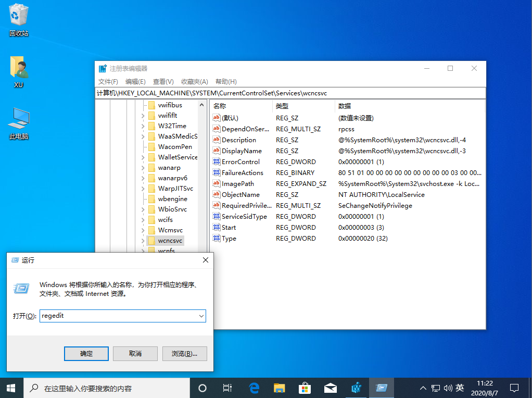Click the Registry Editor icon in the title bar

pyautogui.click(x=103, y=68)
